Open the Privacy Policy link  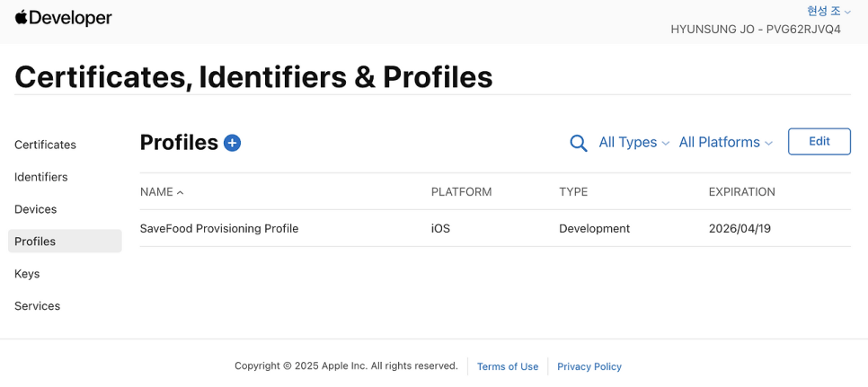coord(589,366)
